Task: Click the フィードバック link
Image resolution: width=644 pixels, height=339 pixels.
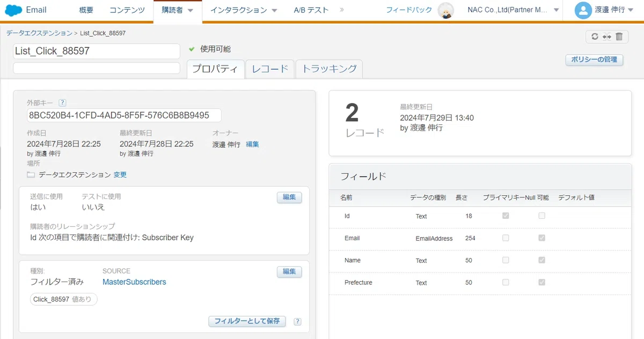Action: click(409, 10)
